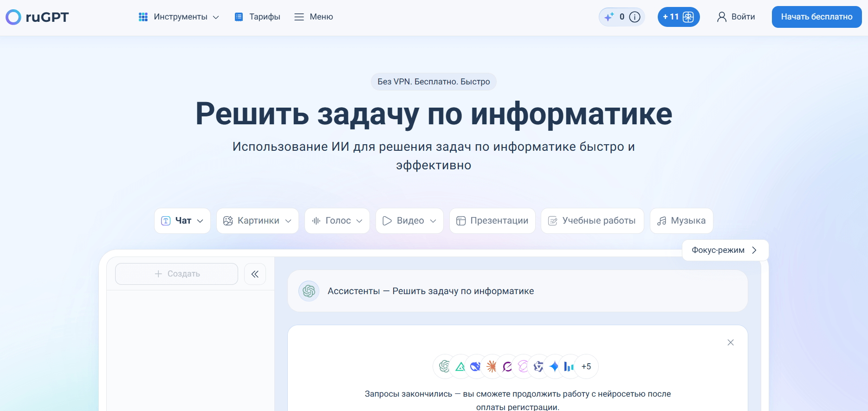This screenshot has height=411, width=868.
Task: Click the info icon beside the credits counter
Action: [x=635, y=17]
